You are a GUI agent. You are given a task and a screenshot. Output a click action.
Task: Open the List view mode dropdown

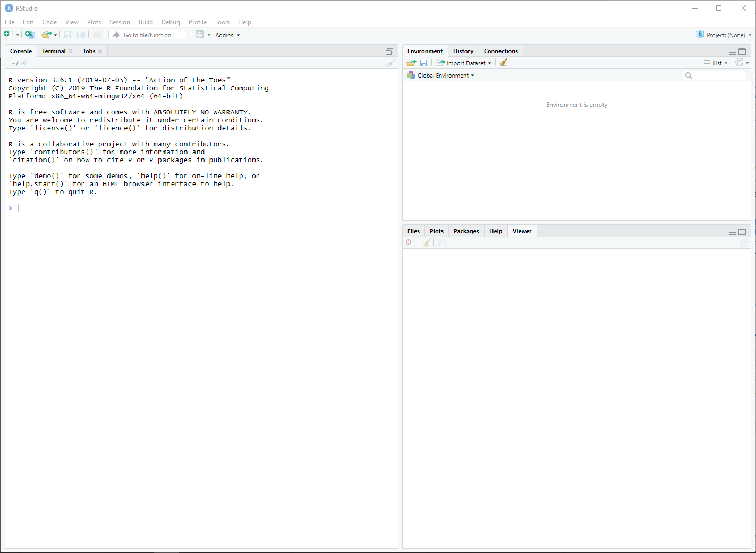pos(716,63)
